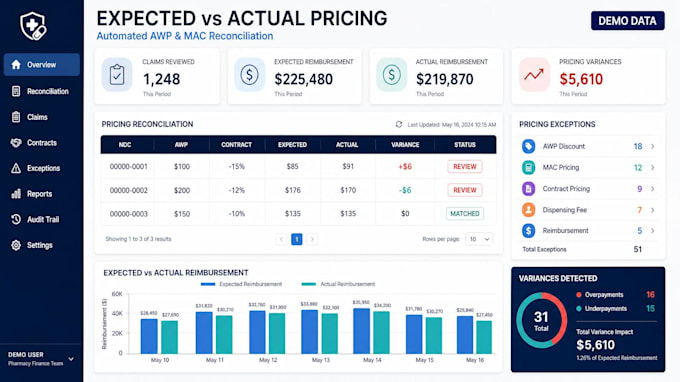Click the Exceptions warning triangle icon
The width and height of the screenshot is (680, 382).
[x=16, y=168]
